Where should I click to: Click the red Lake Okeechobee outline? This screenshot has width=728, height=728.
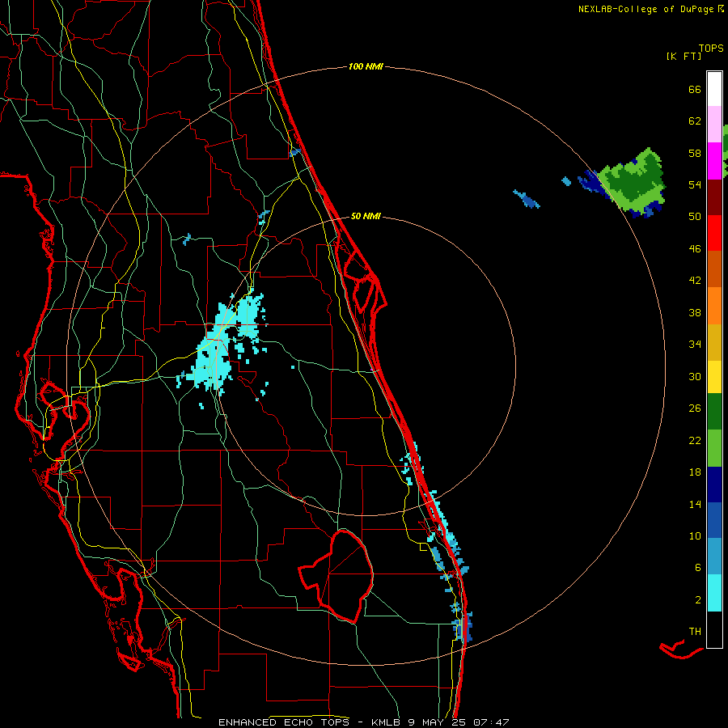pos(336,576)
